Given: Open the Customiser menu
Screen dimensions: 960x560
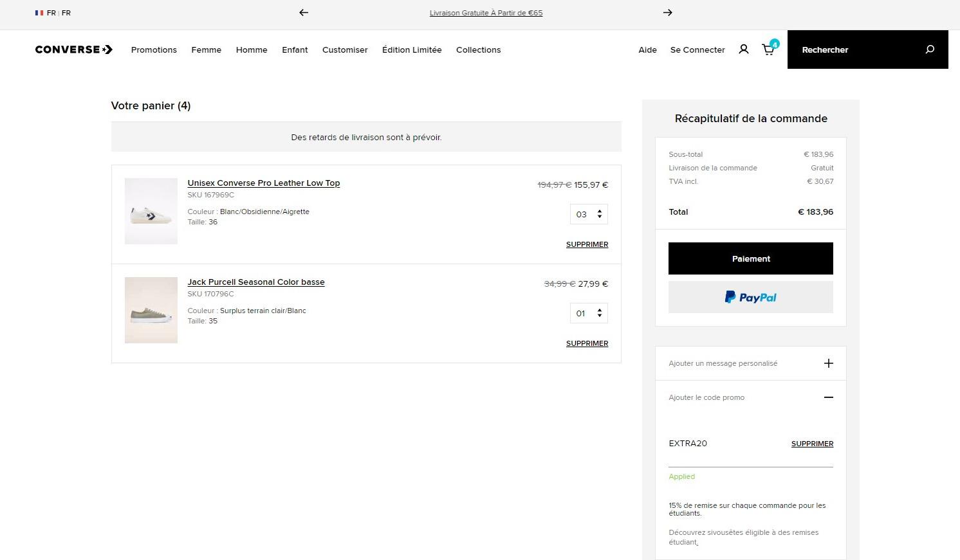Looking at the screenshot, I should pos(345,50).
